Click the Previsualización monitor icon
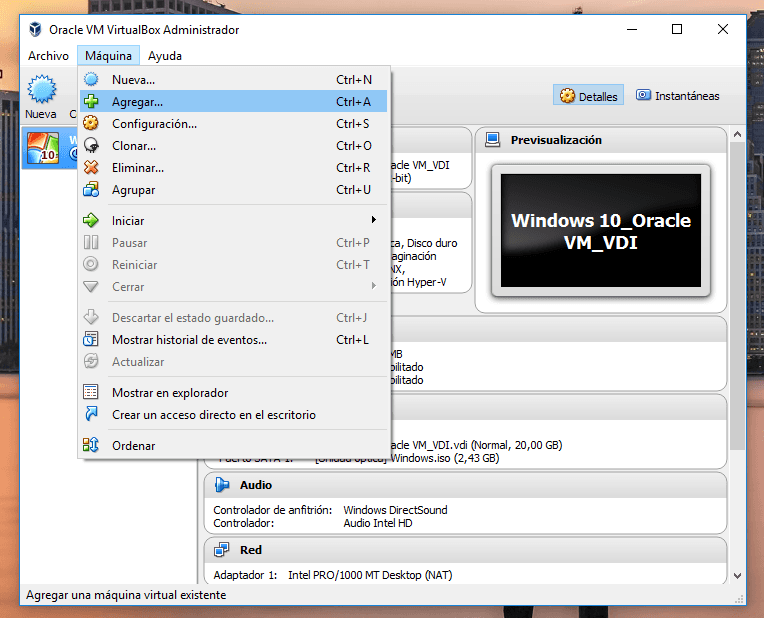The image size is (764, 618). (x=492, y=140)
